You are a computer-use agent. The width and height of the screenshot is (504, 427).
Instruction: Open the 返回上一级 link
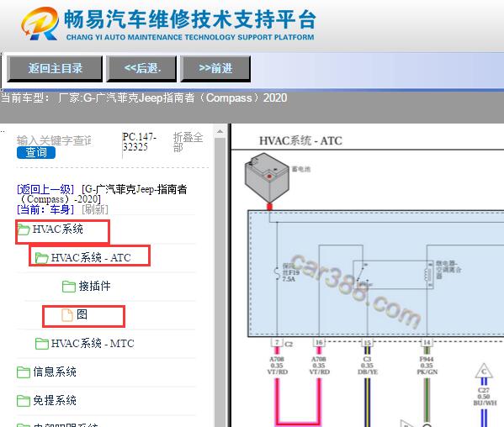[45, 189]
